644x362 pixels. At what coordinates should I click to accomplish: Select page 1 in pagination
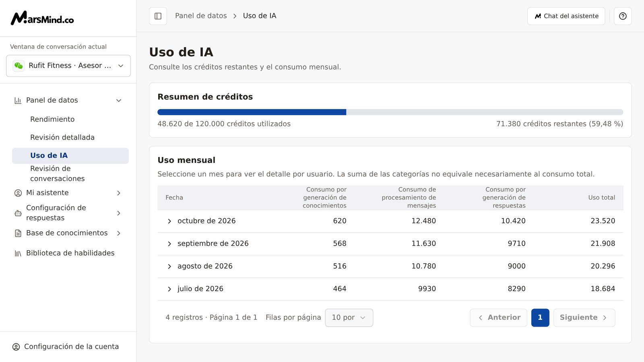click(x=540, y=318)
